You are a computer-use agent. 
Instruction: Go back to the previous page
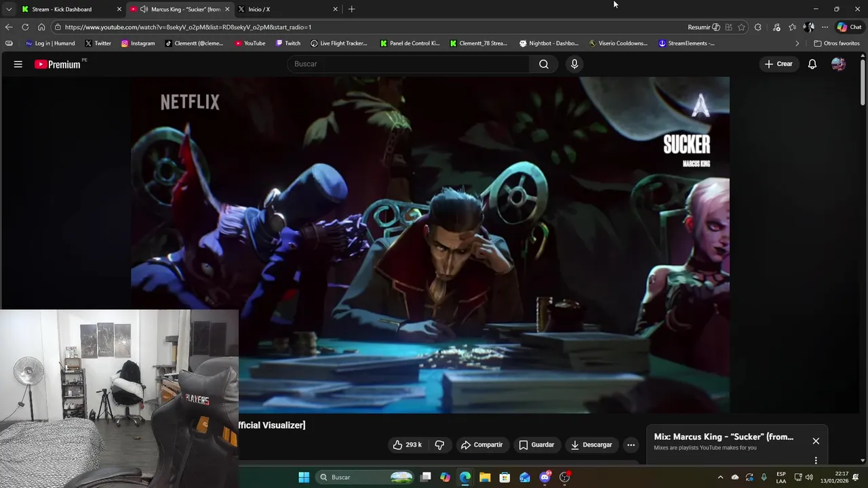click(x=8, y=27)
